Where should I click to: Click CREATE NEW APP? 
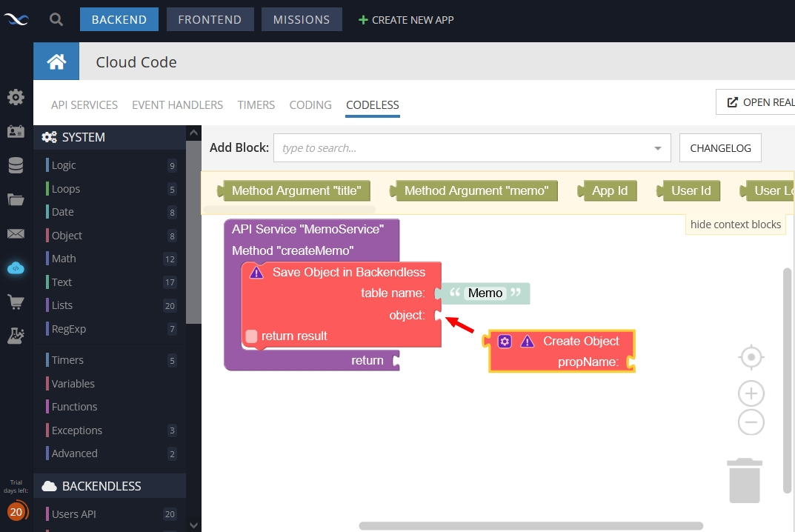click(x=406, y=20)
